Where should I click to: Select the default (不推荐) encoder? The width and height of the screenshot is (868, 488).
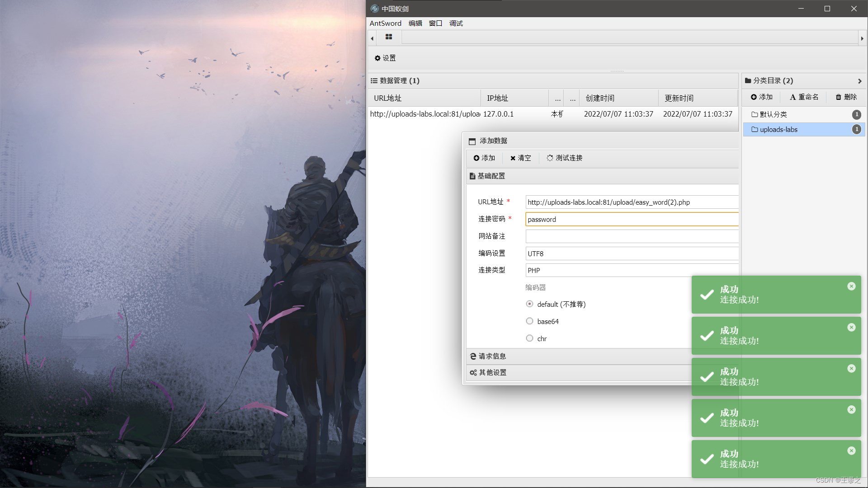click(529, 304)
